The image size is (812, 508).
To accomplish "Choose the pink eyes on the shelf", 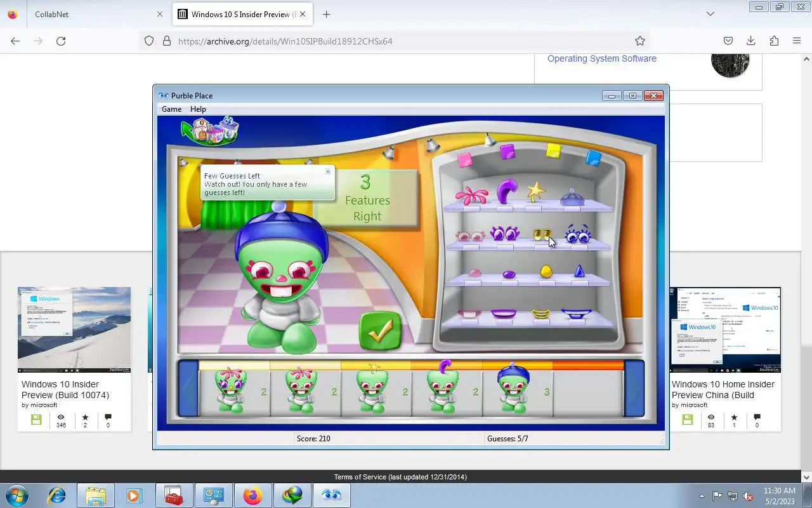I will click(x=470, y=236).
